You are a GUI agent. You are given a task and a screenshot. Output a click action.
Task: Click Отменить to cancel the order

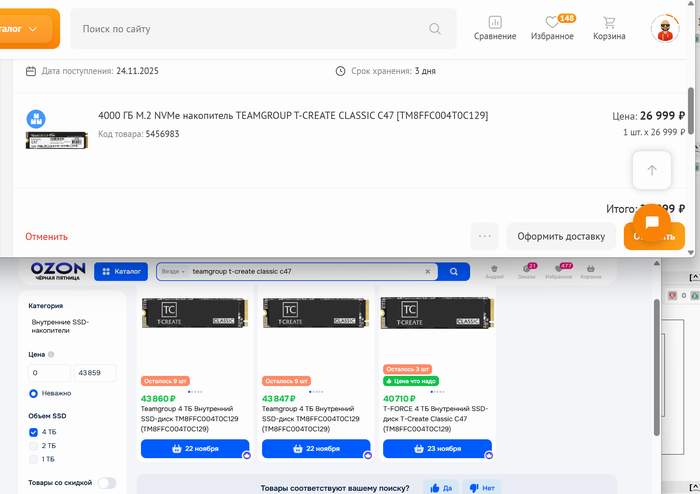[x=46, y=237]
